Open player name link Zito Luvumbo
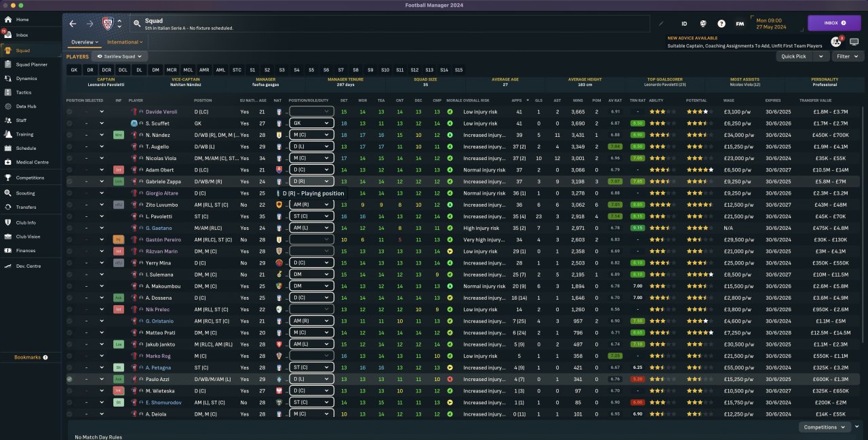 [x=161, y=205]
